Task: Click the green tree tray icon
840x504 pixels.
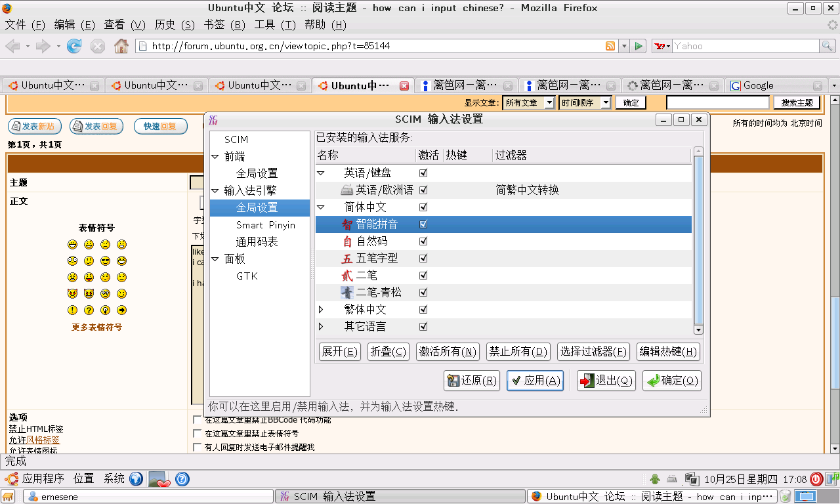Action: point(654,479)
